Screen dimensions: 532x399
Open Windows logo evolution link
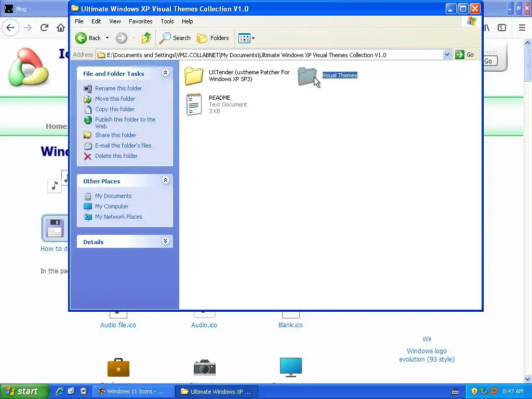pyautogui.click(x=427, y=355)
